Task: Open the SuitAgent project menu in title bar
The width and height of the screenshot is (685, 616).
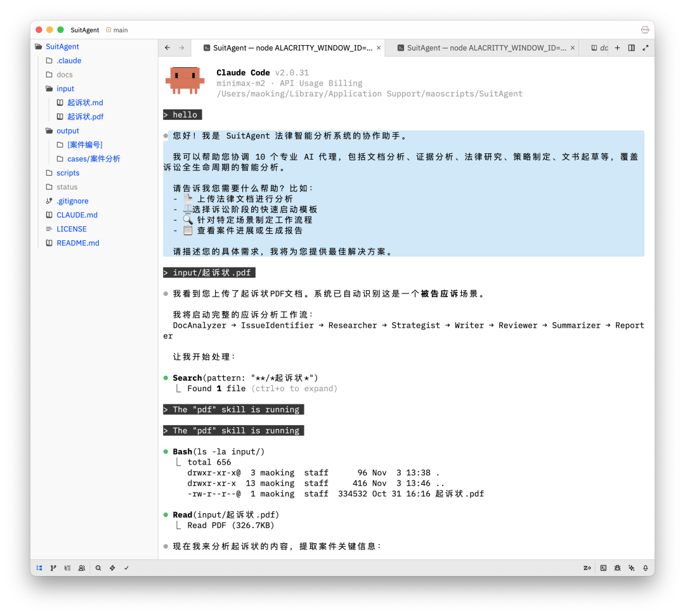Action: [85, 30]
